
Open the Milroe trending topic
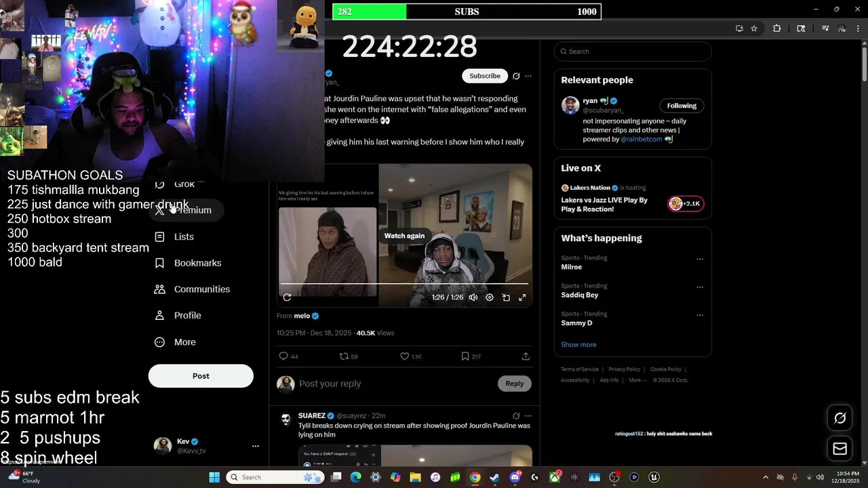point(572,267)
